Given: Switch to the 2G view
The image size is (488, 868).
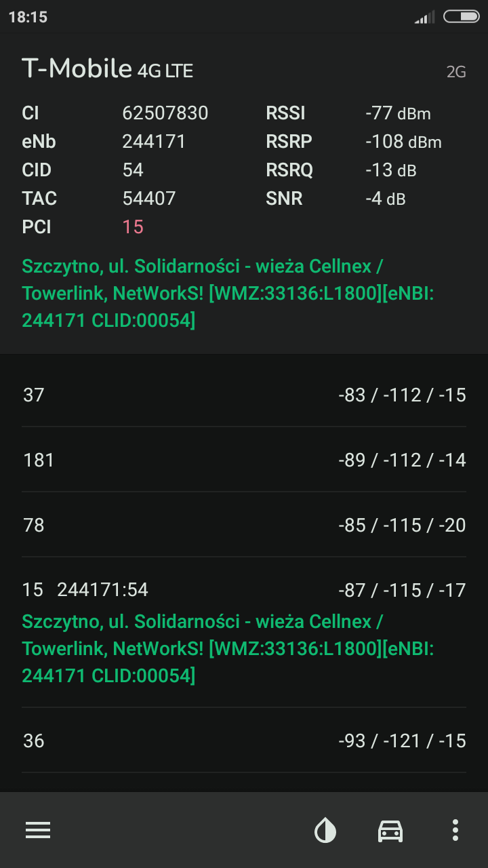Looking at the screenshot, I should pos(457,71).
